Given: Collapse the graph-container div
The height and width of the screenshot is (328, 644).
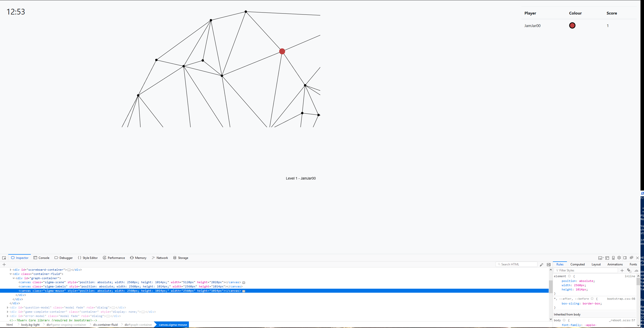Looking at the screenshot, I should tap(14, 278).
